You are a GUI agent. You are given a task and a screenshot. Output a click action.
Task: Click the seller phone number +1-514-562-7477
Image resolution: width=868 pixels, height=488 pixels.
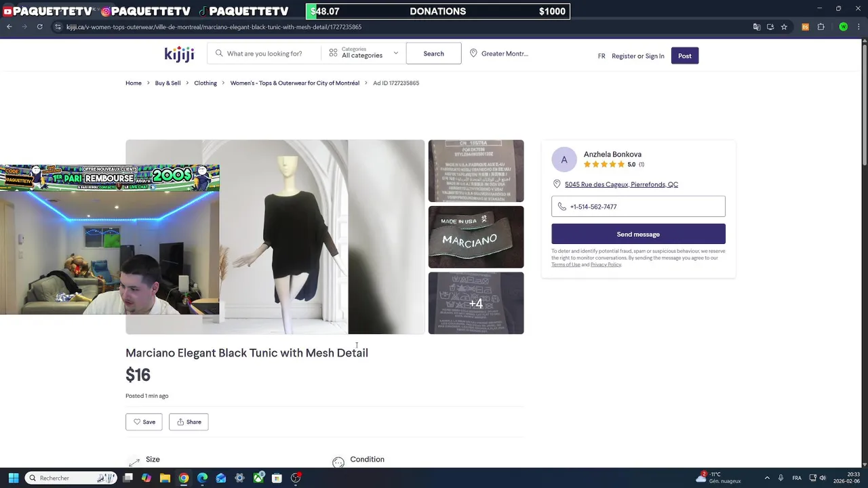[638, 207]
